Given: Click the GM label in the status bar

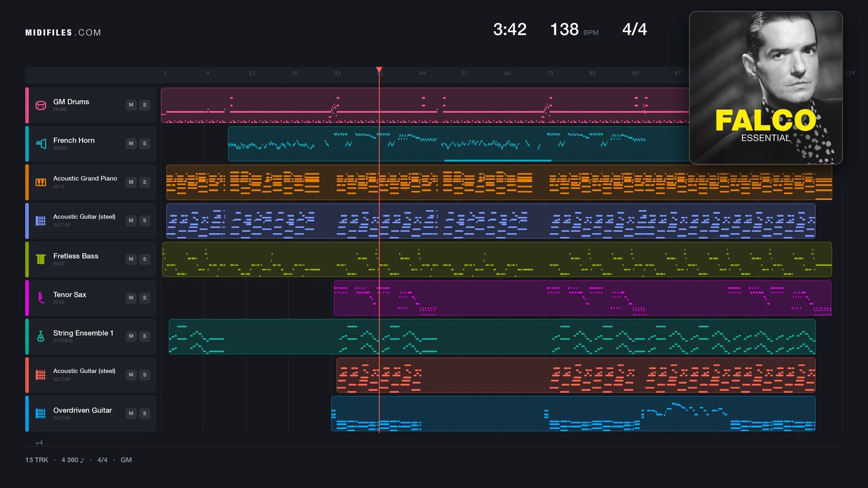Looking at the screenshot, I should click(x=126, y=460).
